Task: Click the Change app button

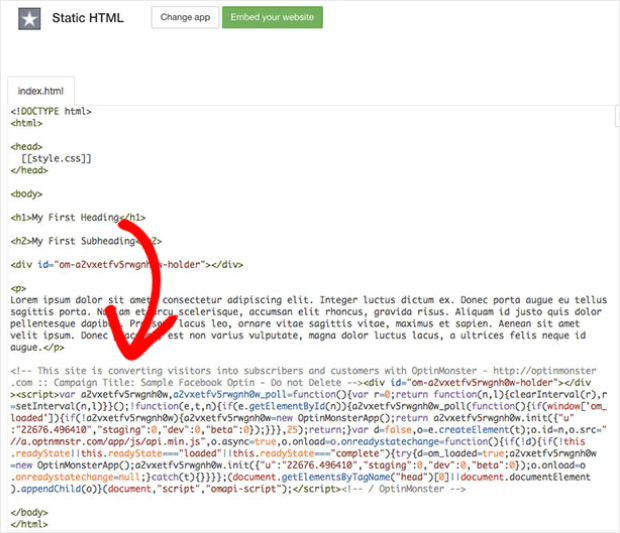Action: coord(185,17)
